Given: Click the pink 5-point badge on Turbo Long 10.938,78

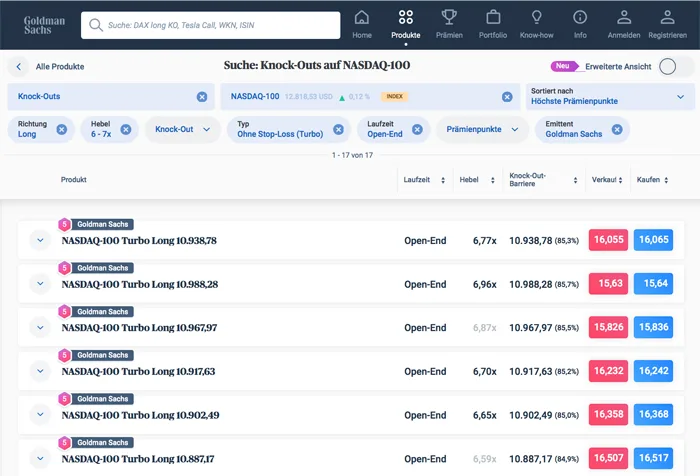Looking at the screenshot, I should tap(64, 225).
